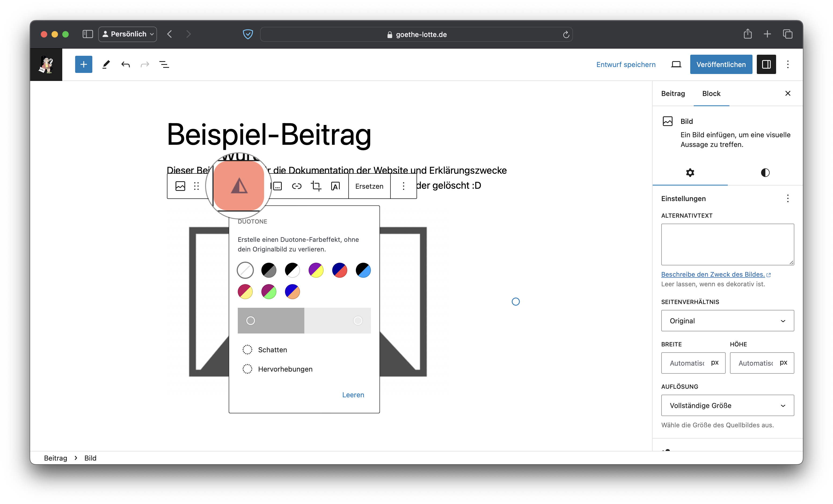Open the Persönlich profile dropdown in Safari
This screenshot has width=833, height=504.
(x=128, y=34)
